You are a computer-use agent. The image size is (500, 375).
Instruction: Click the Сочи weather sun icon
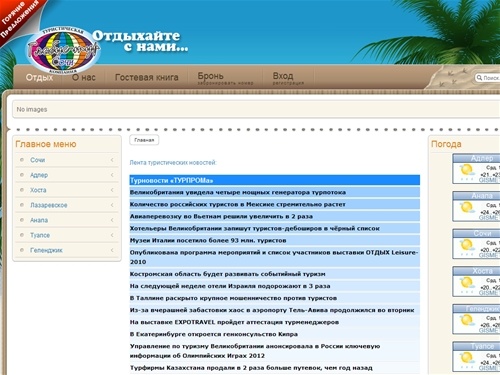pyautogui.click(x=467, y=245)
